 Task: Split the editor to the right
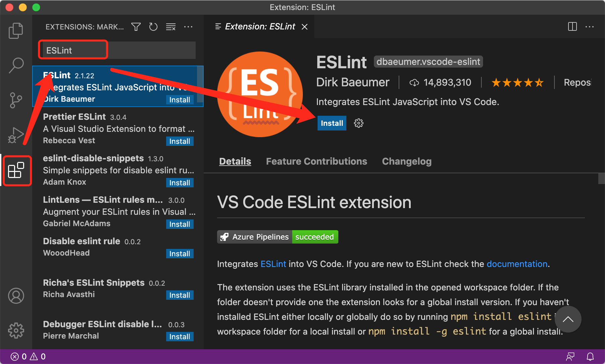pos(573,27)
